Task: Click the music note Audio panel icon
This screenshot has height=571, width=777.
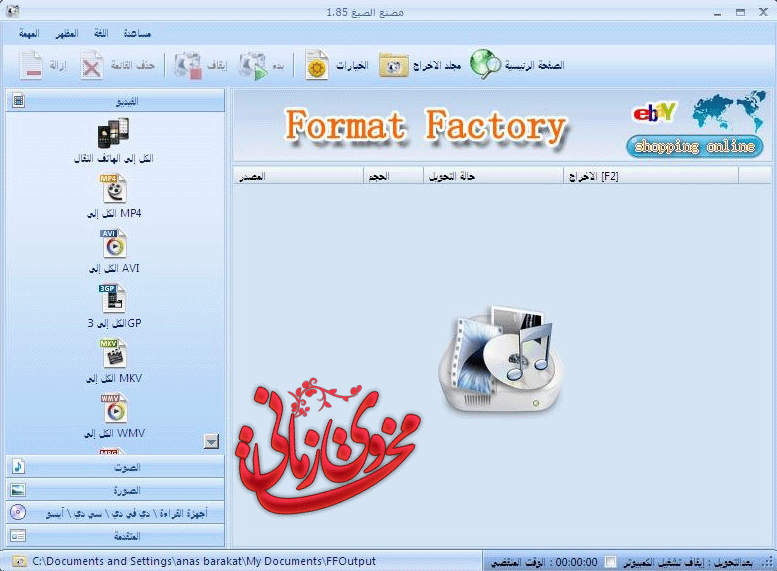Action: click(x=18, y=466)
